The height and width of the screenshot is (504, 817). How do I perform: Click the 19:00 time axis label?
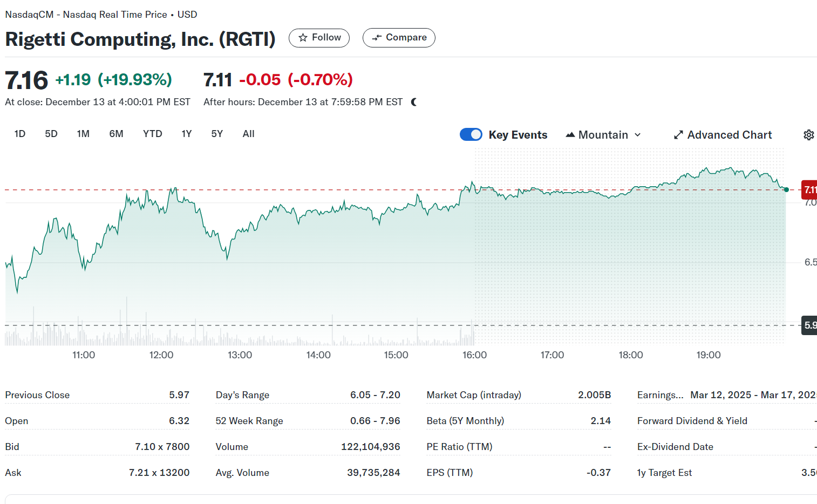click(x=709, y=355)
